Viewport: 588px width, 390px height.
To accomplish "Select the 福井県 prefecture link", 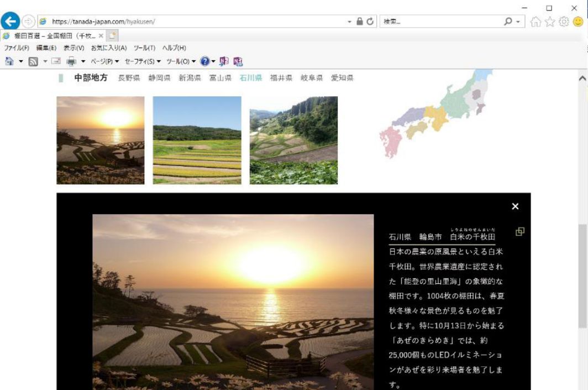I will 281,77.
